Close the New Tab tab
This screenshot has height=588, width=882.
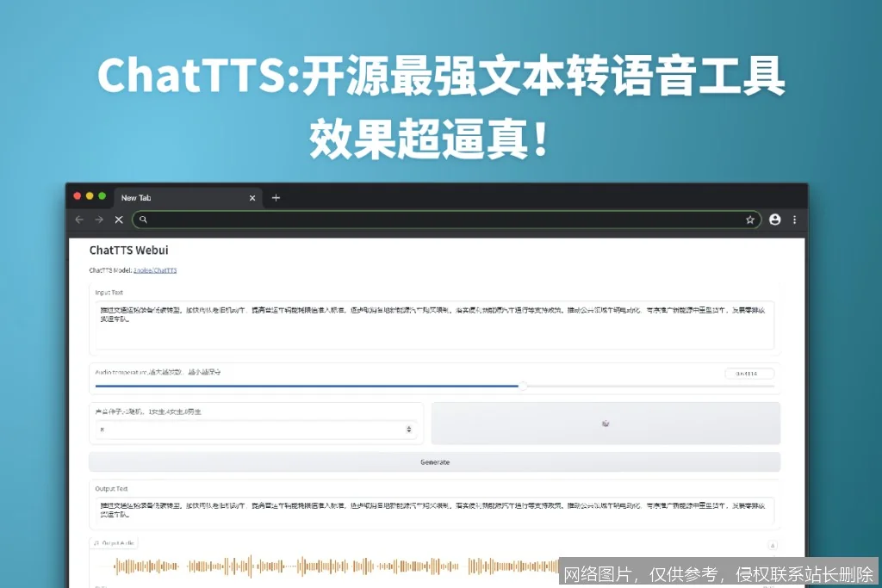252,198
